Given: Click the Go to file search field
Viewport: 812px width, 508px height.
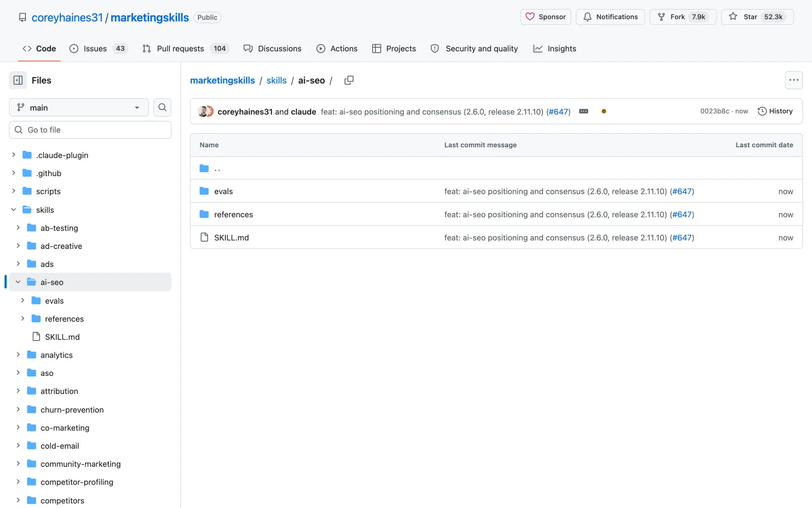Looking at the screenshot, I should 90,130.
